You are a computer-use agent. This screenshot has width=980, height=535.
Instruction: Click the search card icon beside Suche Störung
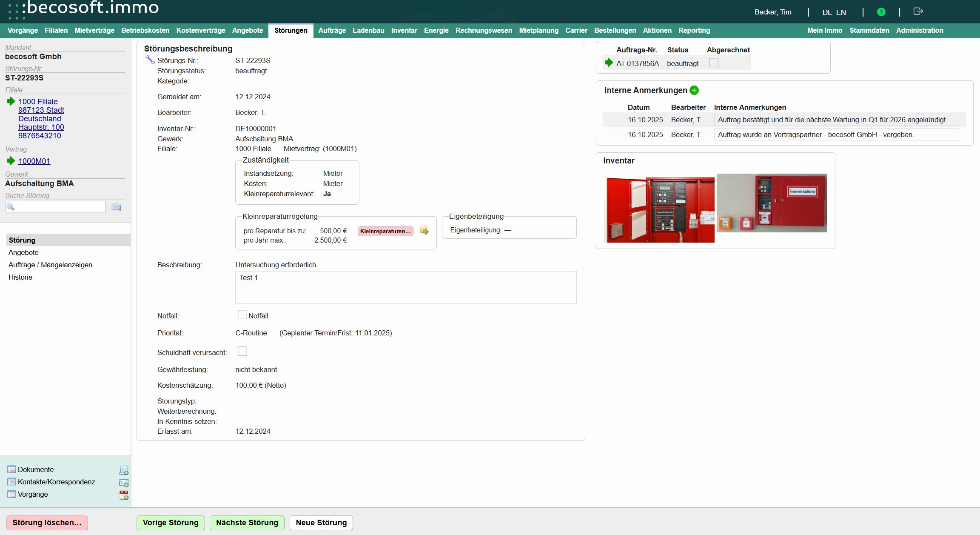point(116,207)
